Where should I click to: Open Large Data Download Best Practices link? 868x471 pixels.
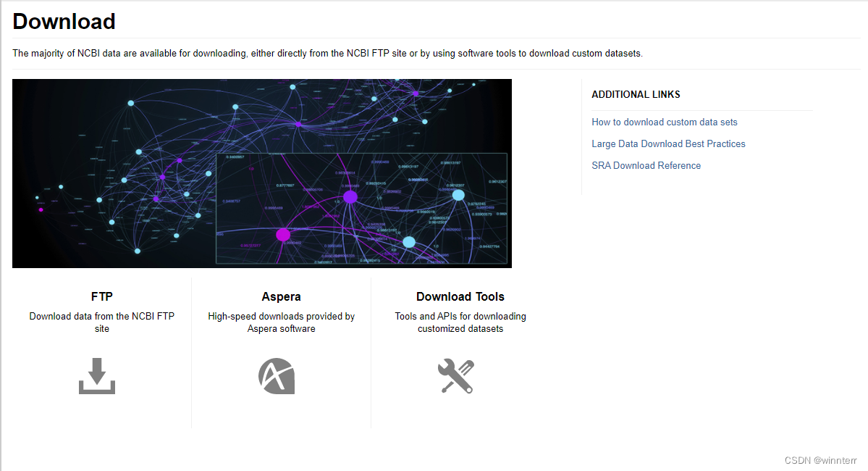pyautogui.click(x=668, y=143)
